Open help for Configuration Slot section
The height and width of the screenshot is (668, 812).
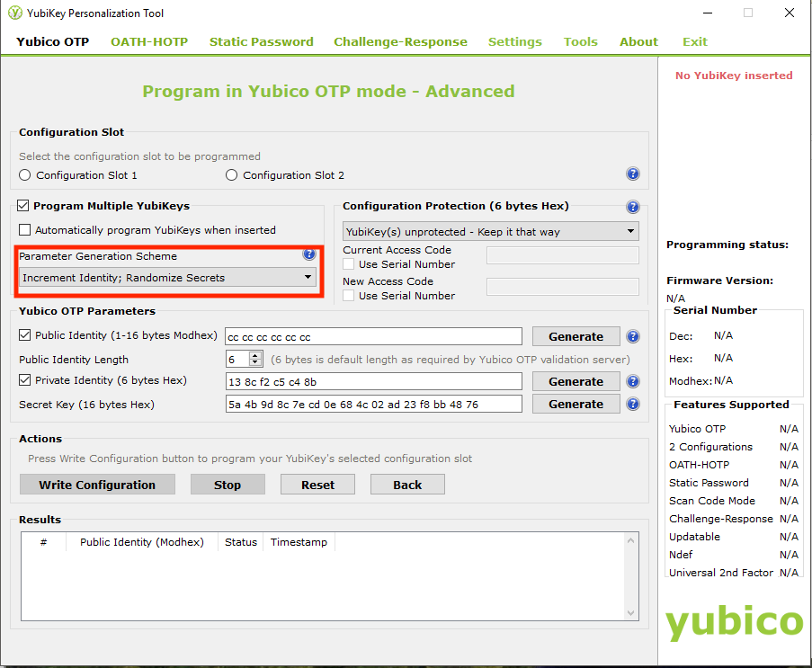click(632, 174)
